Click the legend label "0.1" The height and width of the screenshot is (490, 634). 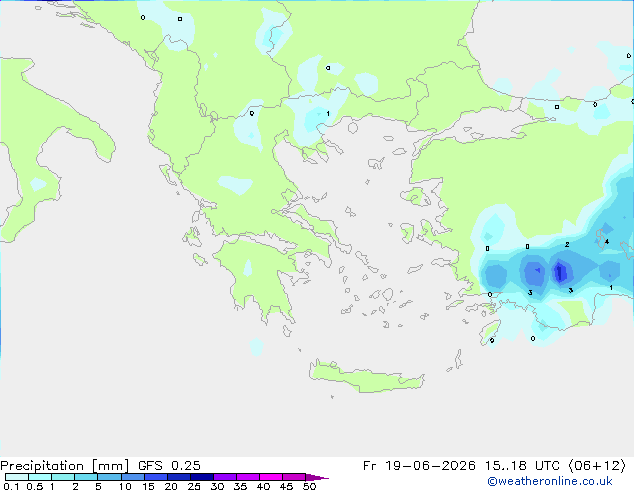tap(11, 486)
